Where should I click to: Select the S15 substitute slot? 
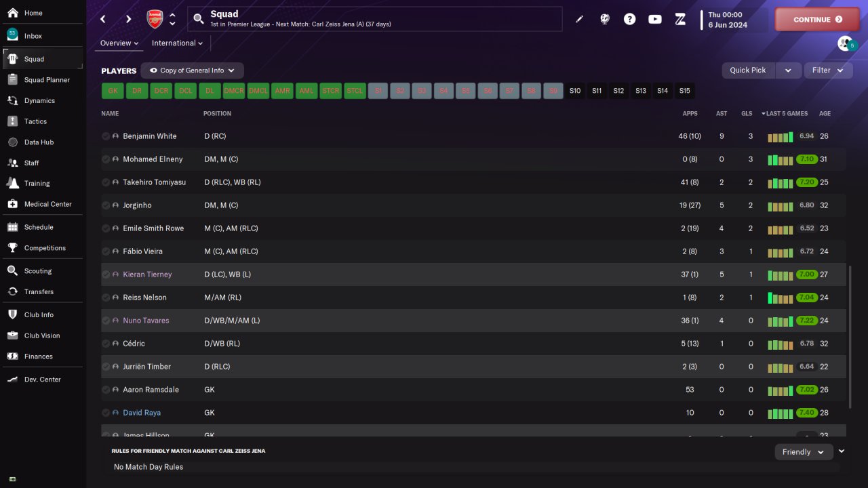pyautogui.click(x=685, y=91)
